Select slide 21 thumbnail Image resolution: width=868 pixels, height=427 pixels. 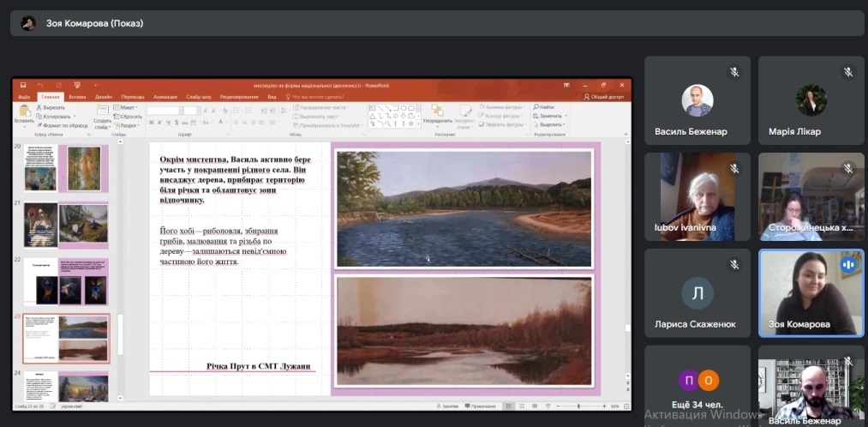coord(67,225)
